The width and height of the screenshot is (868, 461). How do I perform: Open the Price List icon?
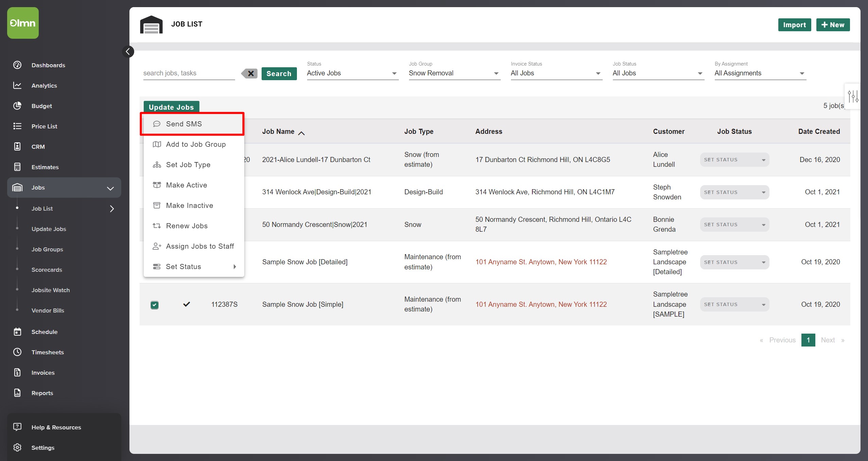[17, 126]
